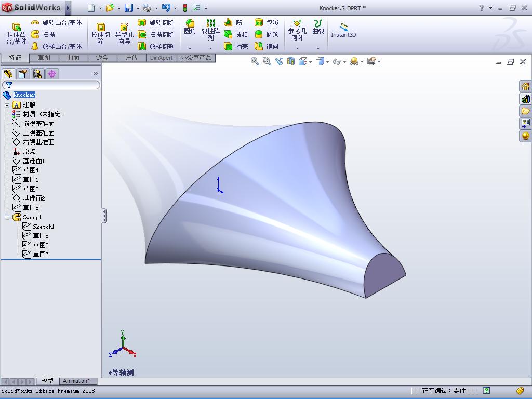
Task: Collapse the feature manager panel handle
Action: pyautogui.click(x=104, y=216)
